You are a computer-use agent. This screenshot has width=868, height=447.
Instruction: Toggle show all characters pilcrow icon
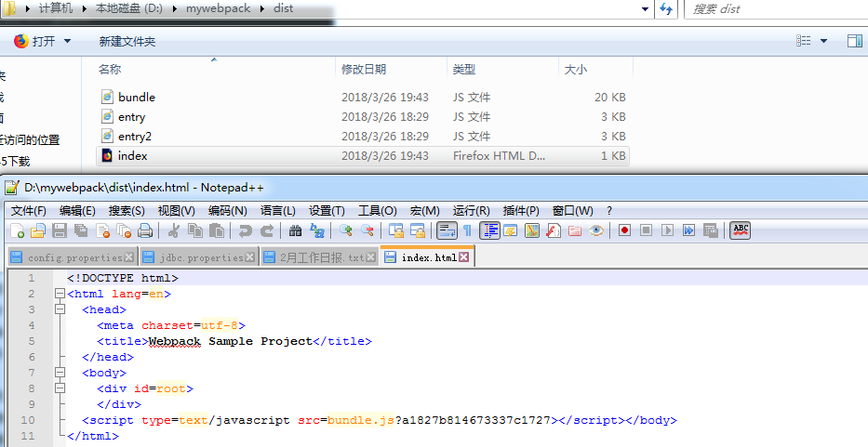pos(467,230)
